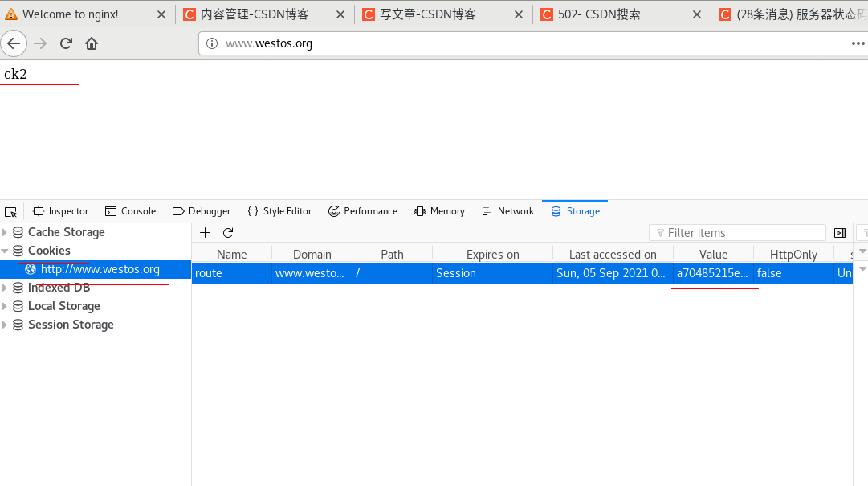
Task: Expand the Session Storage tree node
Action: pyautogui.click(x=5, y=325)
